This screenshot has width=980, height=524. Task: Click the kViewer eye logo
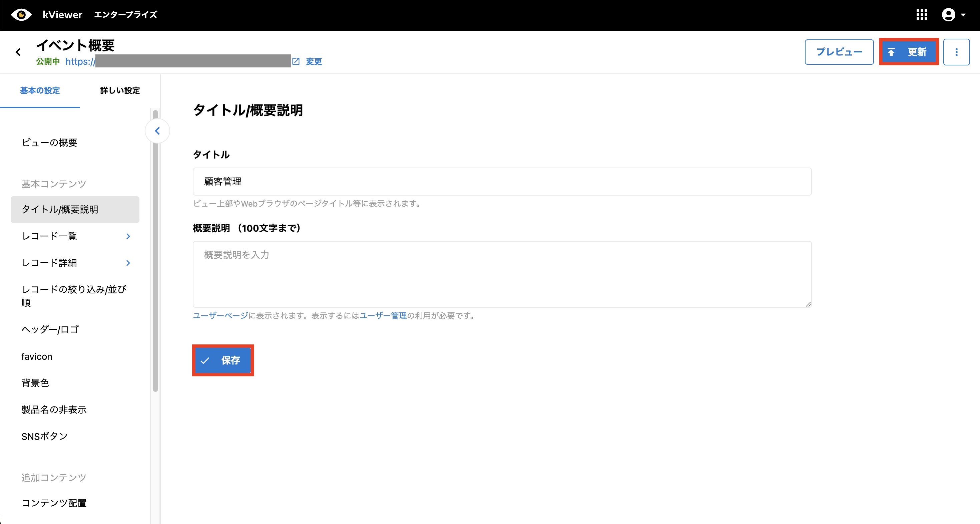pos(21,15)
